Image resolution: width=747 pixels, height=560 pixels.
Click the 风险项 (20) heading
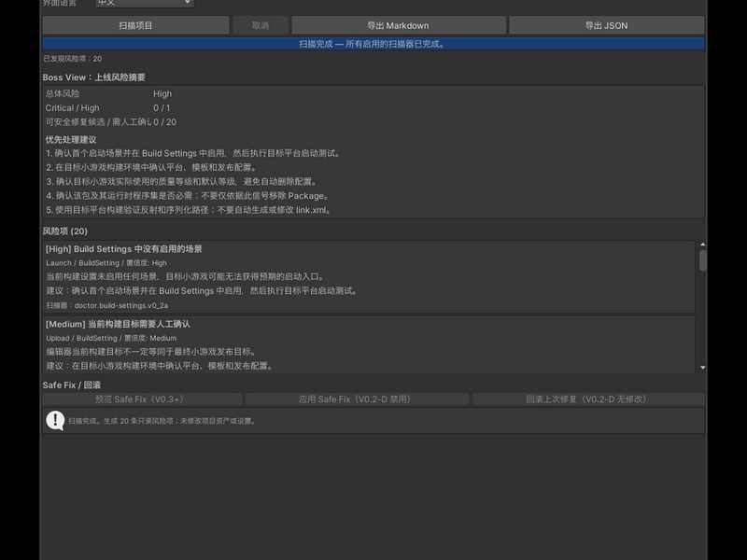coord(65,231)
